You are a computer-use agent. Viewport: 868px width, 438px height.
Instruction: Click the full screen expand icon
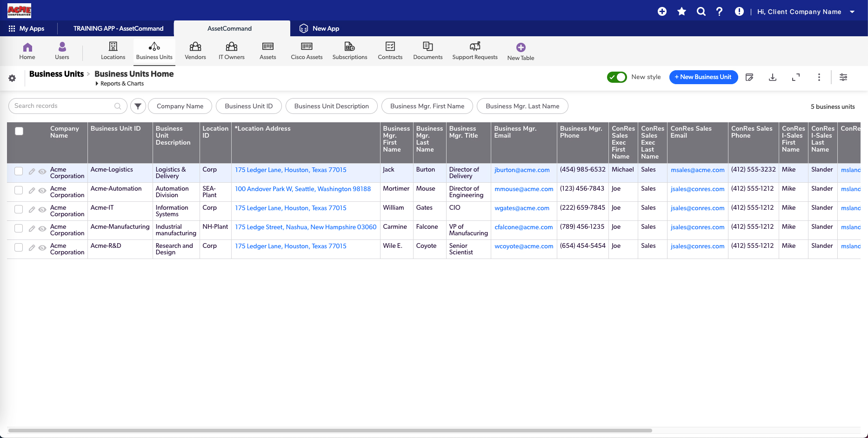point(796,77)
